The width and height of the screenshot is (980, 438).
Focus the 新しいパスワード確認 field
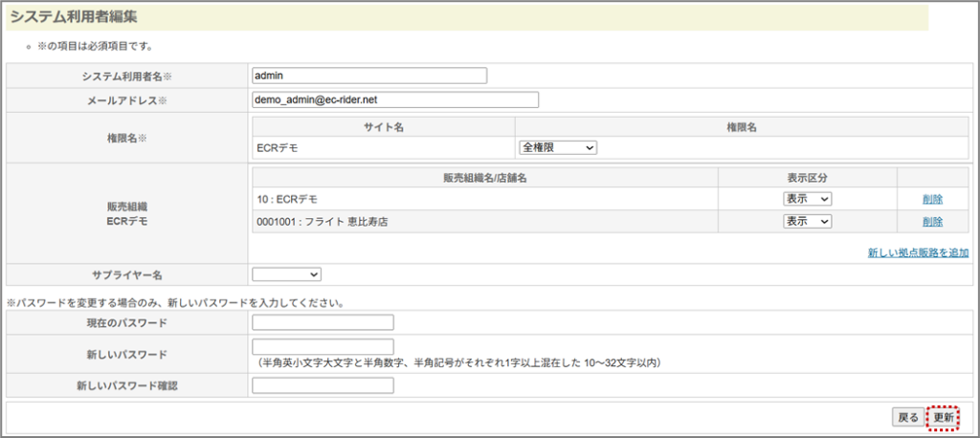click(323, 385)
